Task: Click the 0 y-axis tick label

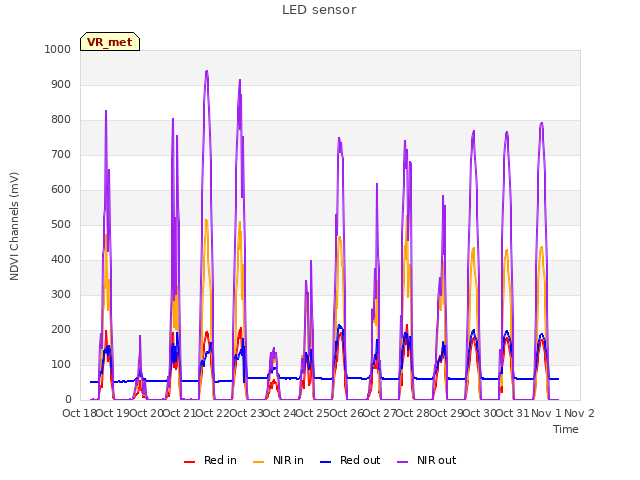Action: (68, 400)
